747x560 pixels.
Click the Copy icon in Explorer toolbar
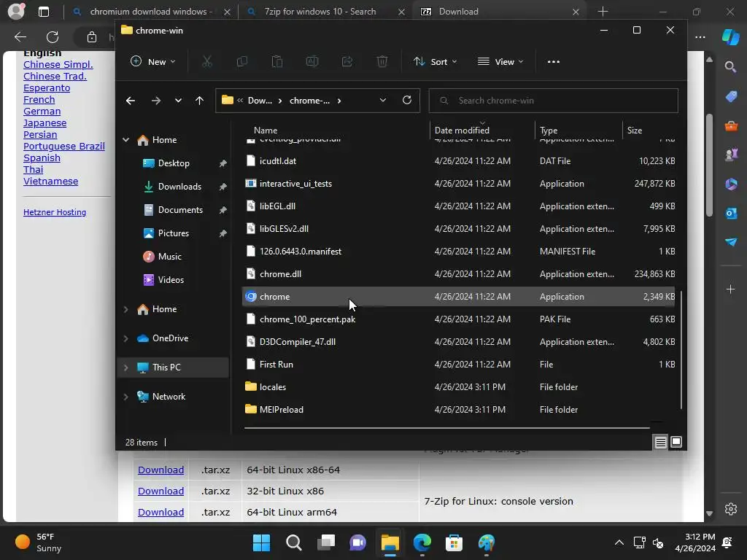click(242, 61)
